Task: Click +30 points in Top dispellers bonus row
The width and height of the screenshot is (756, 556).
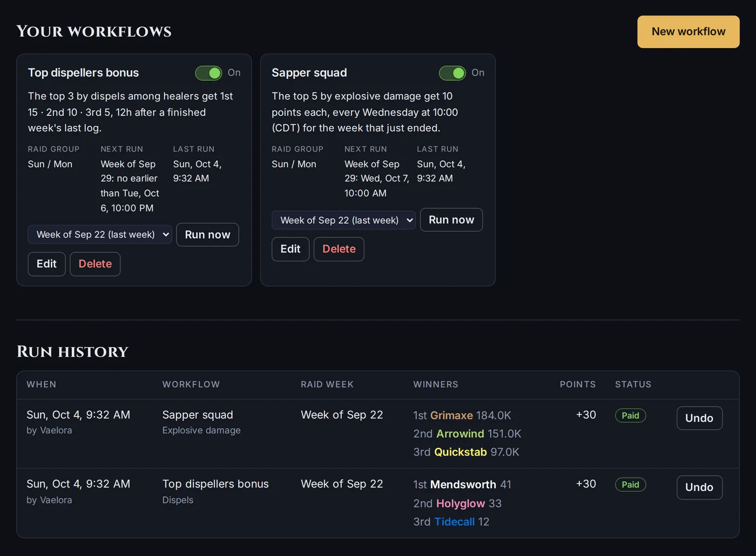Action: coord(586,484)
